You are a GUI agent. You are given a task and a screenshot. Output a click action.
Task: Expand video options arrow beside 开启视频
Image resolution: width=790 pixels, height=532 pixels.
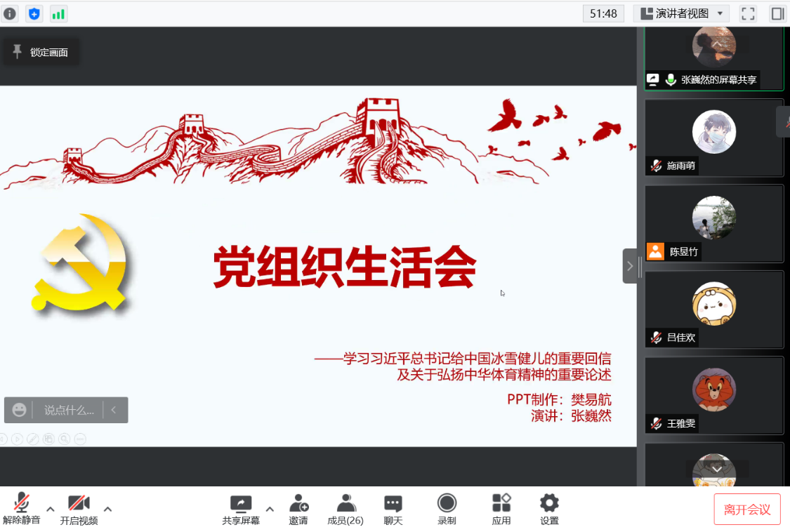(x=108, y=510)
